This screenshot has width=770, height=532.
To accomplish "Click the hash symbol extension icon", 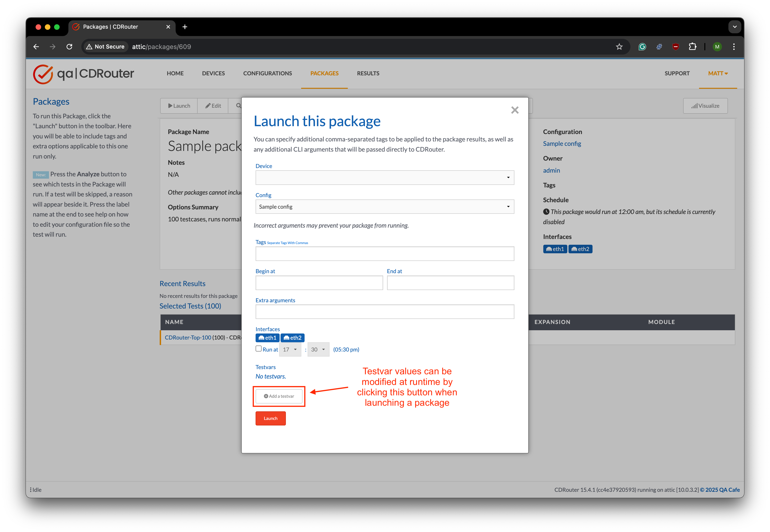I will coord(659,47).
